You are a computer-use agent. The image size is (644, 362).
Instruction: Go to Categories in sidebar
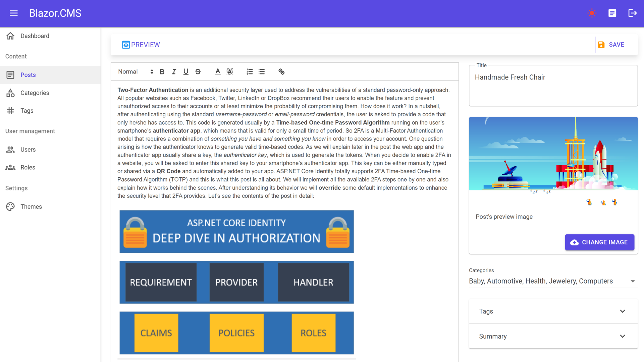35,93
